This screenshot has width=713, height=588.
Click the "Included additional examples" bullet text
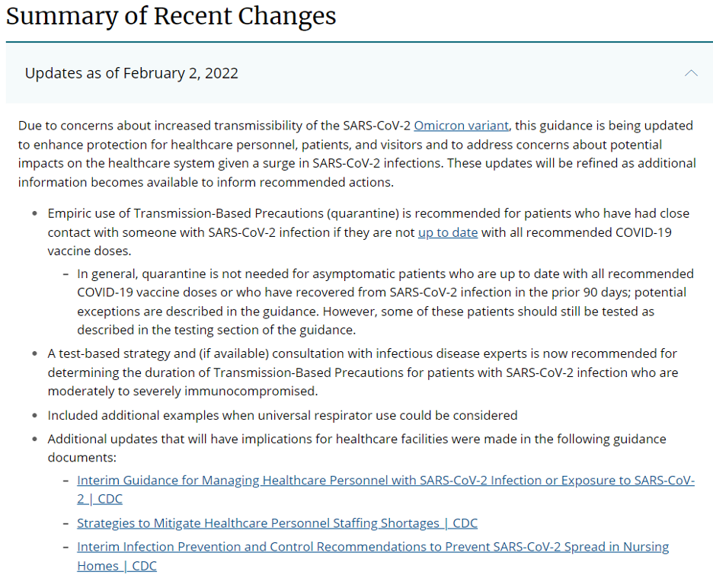point(282,415)
